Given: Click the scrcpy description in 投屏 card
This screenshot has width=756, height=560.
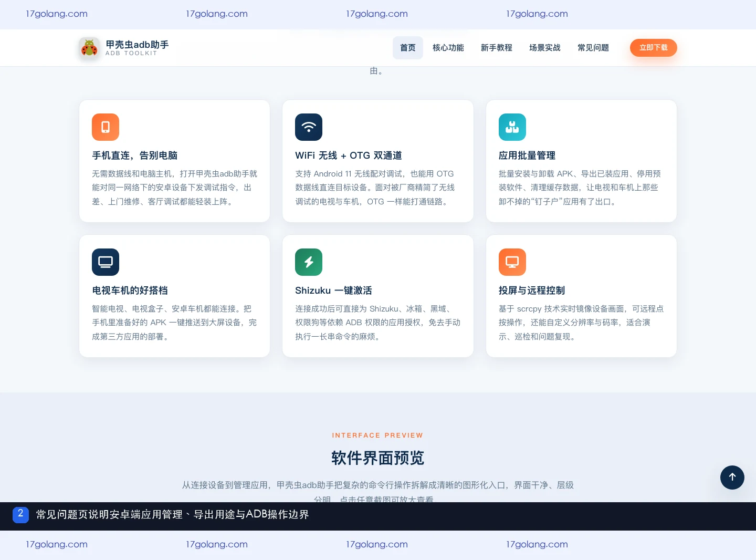Looking at the screenshot, I should point(581,323).
